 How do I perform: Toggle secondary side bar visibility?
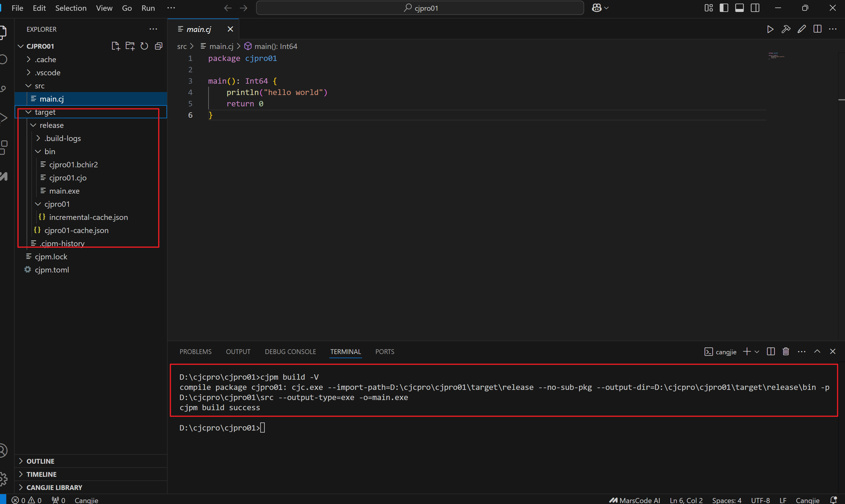[755, 8]
